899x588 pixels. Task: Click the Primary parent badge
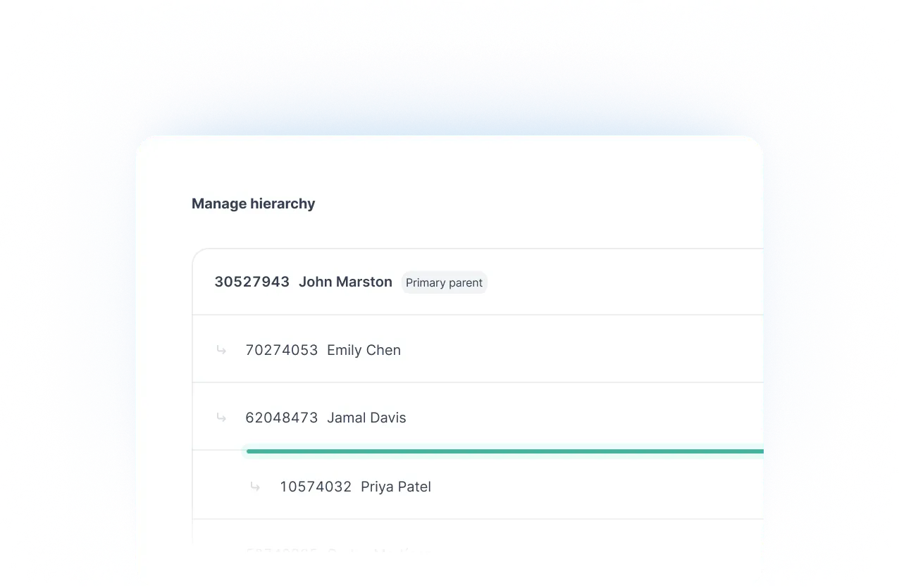tap(444, 282)
